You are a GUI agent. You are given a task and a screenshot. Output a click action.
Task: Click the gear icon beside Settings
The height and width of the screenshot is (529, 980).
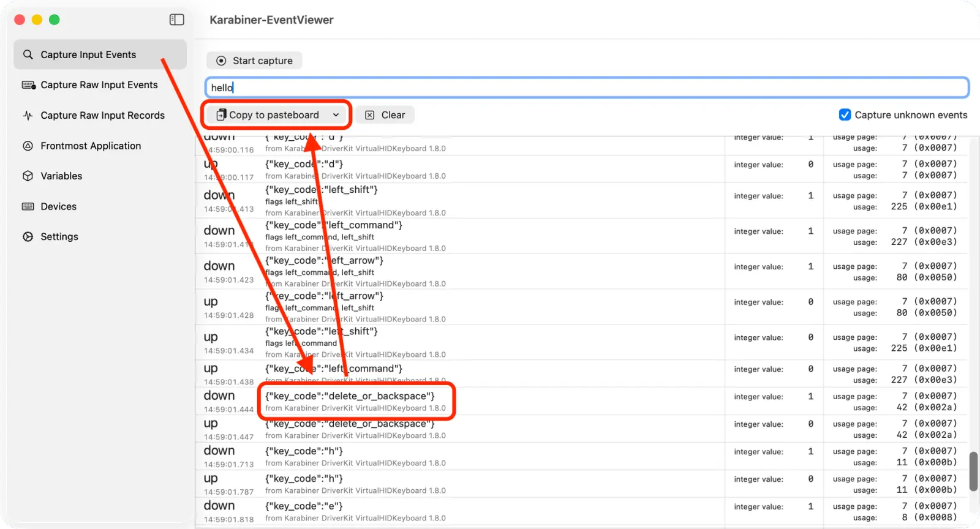pyautogui.click(x=28, y=236)
